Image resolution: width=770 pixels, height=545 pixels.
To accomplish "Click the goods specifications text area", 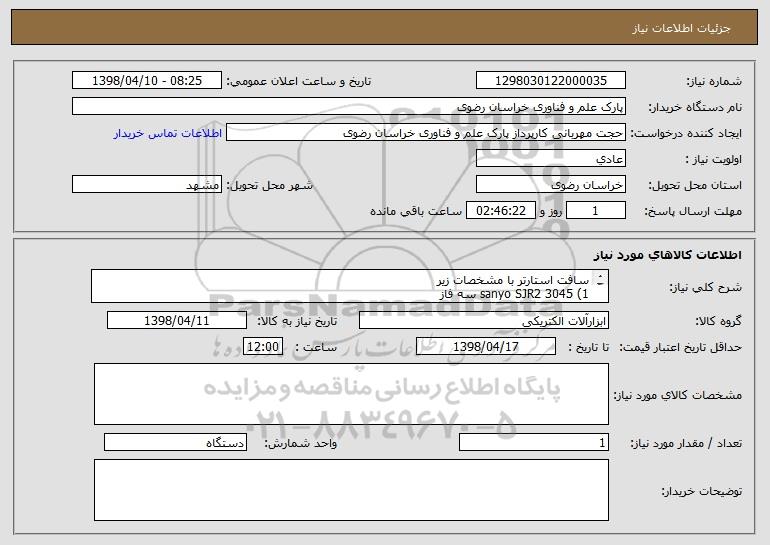I will [x=351, y=394].
